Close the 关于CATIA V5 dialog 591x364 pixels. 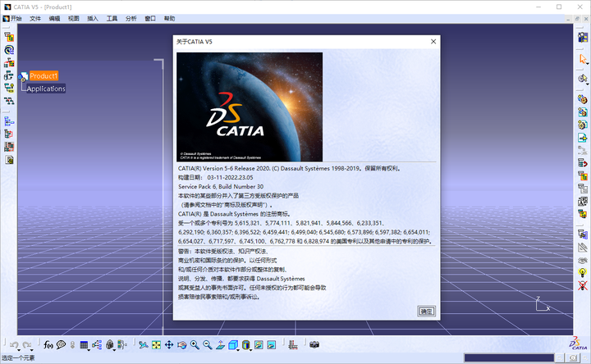pos(433,42)
